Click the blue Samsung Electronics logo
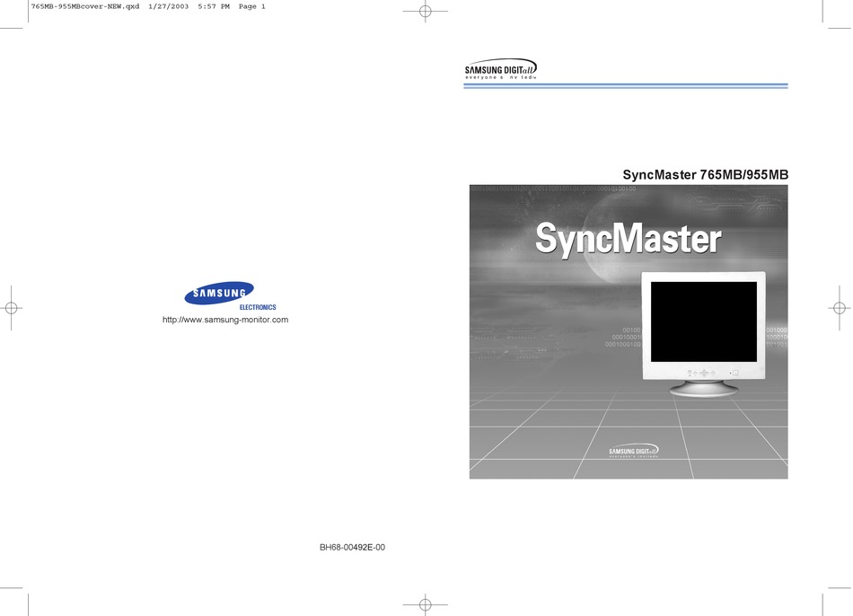 pyautogui.click(x=230, y=295)
